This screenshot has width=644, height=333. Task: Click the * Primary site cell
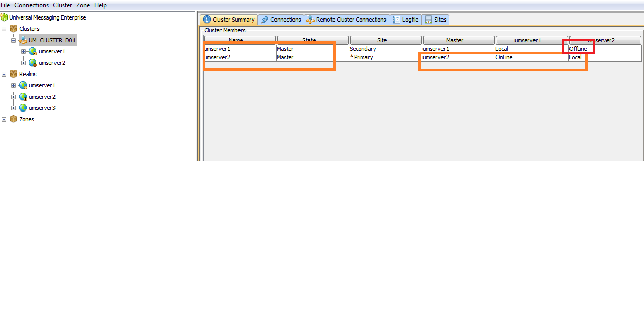pos(385,57)
